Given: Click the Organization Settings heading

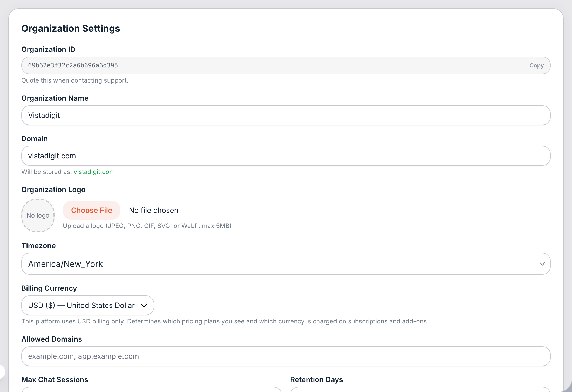Looking at the screenshot, I should tap(71, 28).
